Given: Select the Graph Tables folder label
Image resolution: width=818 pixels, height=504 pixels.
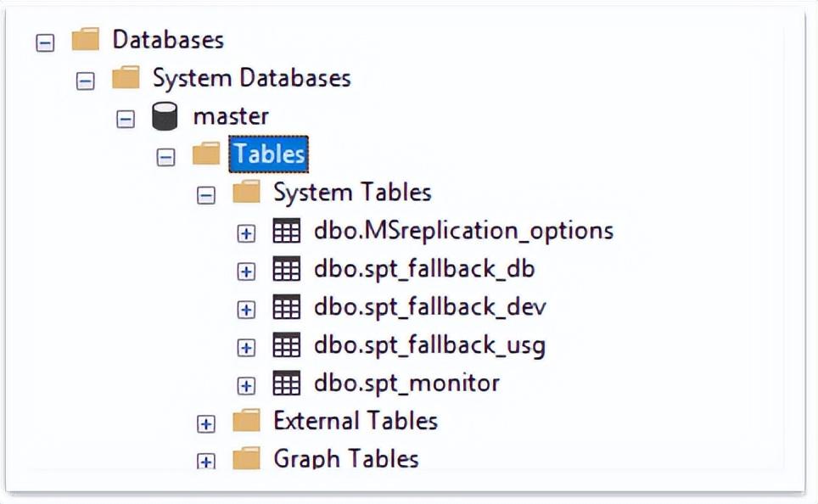Looking at the screenshot, I should click(345, 459).
